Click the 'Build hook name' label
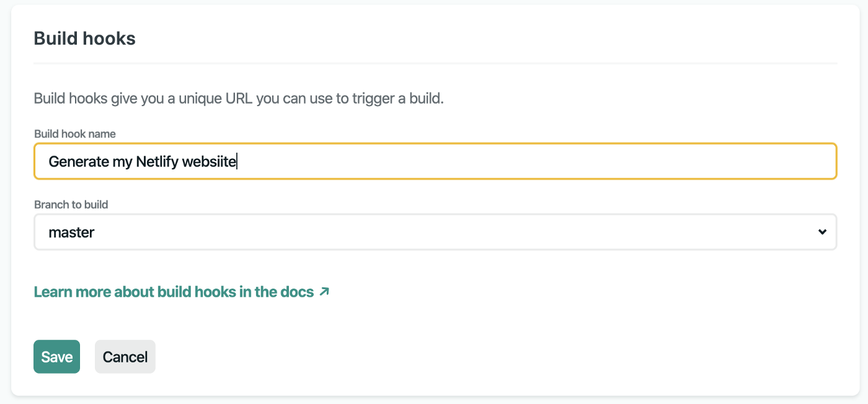The height and width of the screenshot is (404, 868). pyautogui.click(x=74, y=133)
